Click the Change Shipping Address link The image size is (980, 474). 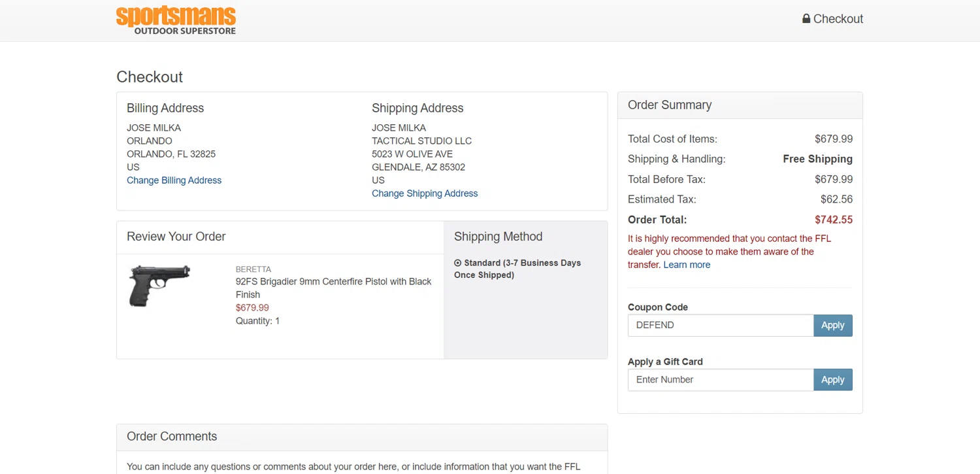click(425, 194)
